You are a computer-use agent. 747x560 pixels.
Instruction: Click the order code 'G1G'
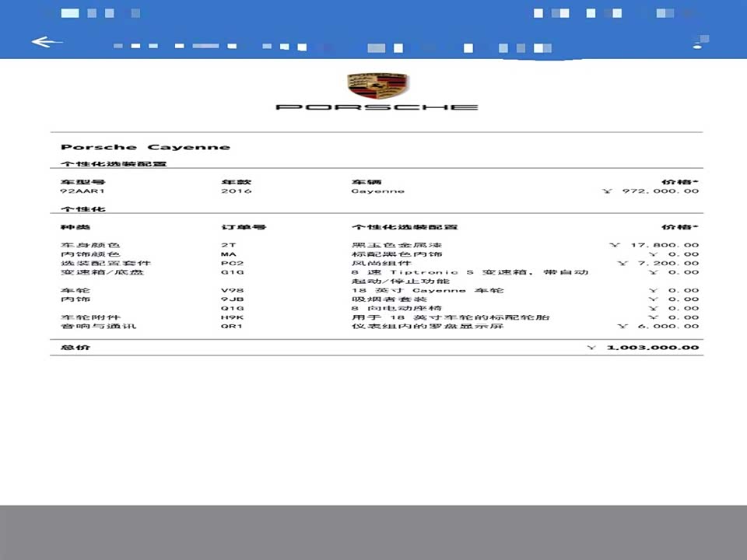[x=232, y=272]
